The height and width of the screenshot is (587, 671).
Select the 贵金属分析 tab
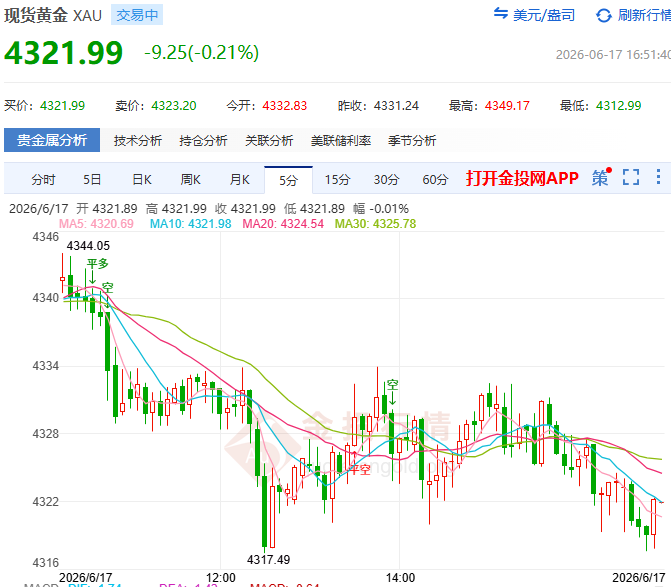[x=52, y=140]
